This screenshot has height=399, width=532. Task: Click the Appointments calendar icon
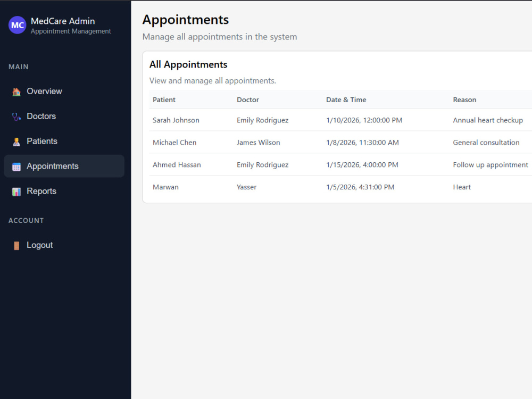(16, 167)
